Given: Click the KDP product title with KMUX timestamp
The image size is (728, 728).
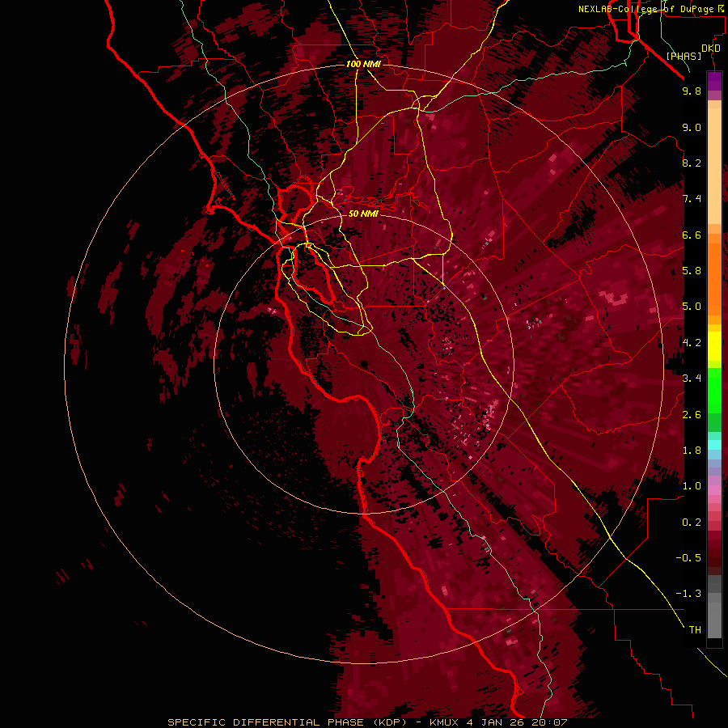Looking at the screenshot, I should point(367,722).
